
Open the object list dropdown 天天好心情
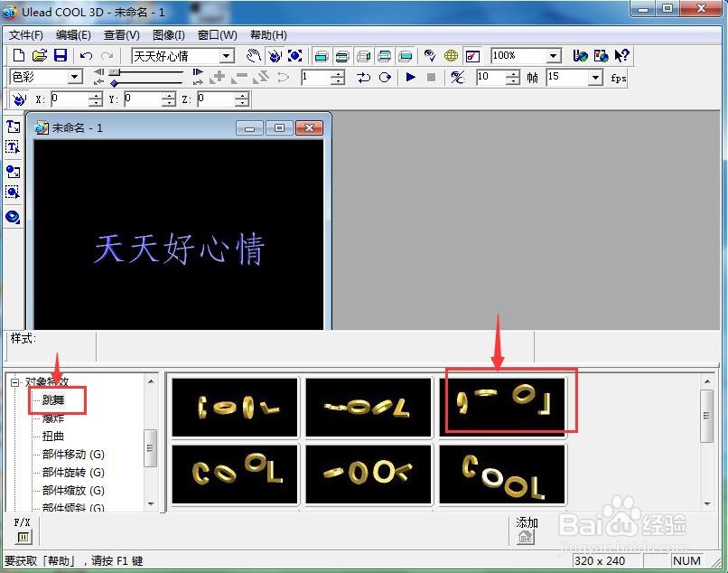point(226,56)
